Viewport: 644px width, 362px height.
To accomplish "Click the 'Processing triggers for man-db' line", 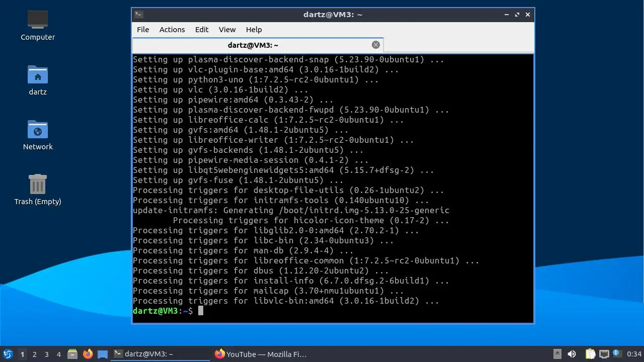I will click(x=243, y=250).
